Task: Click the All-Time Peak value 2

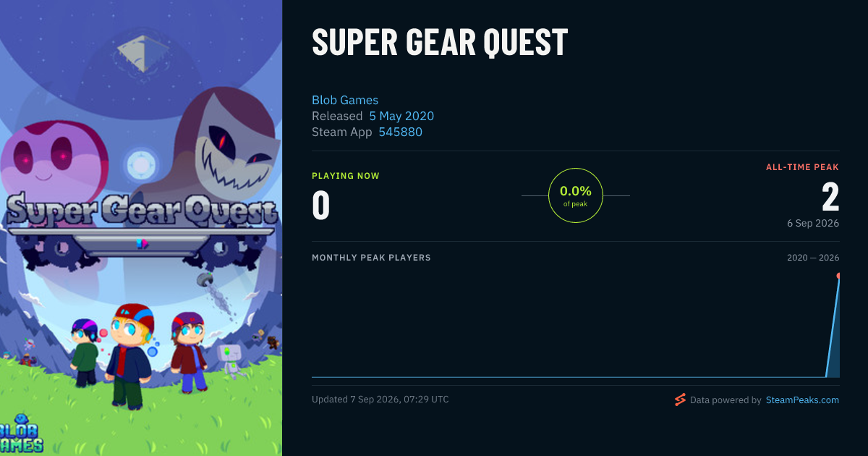Action: point(830,197)
